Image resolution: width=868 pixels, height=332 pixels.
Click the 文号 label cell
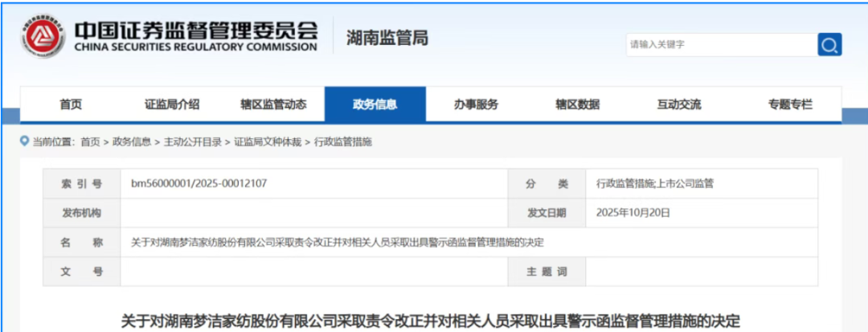point(81,272)
